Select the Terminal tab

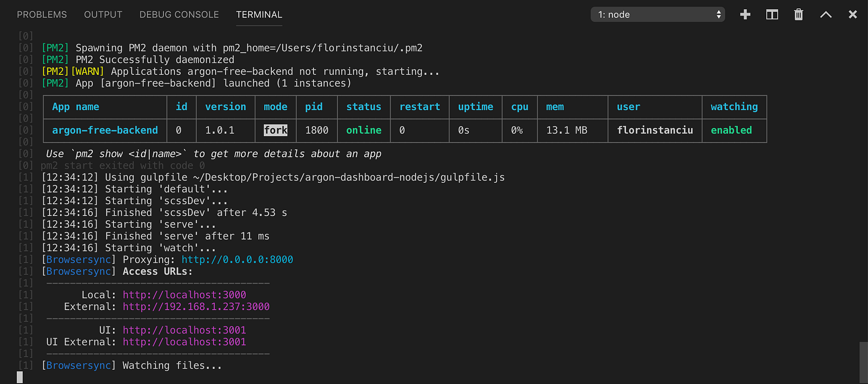tap(259, 15)
